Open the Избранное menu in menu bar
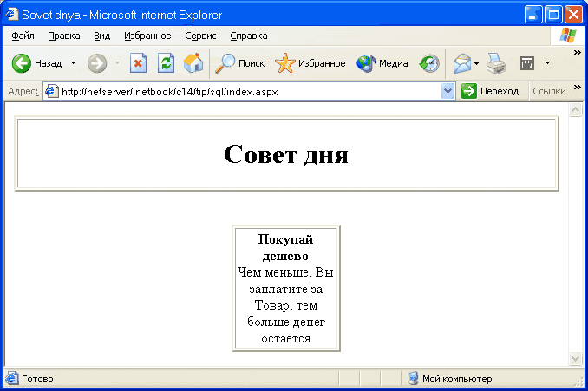 click(147, 36)
